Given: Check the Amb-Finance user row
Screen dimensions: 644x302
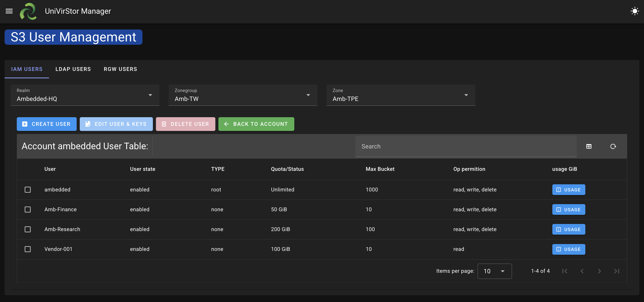Looking at the screenshot, I should (28, 209).
